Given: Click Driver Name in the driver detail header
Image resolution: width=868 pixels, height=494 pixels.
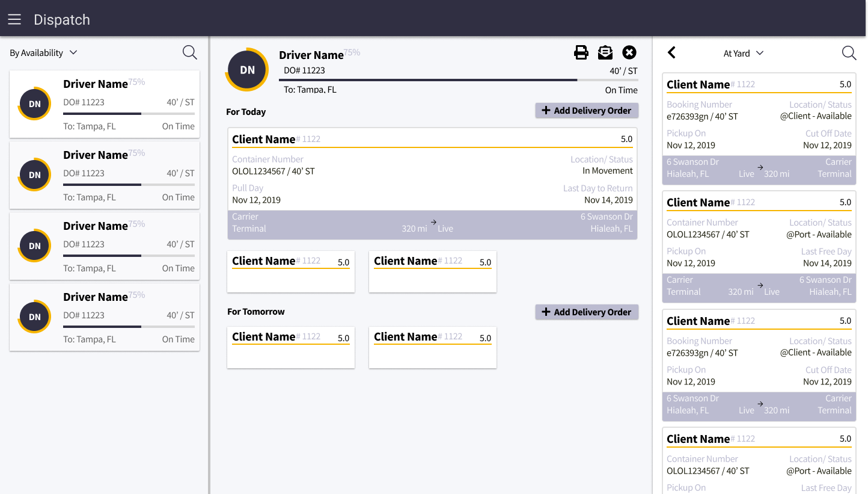Looking at the screenshot, I should (311, 55).
